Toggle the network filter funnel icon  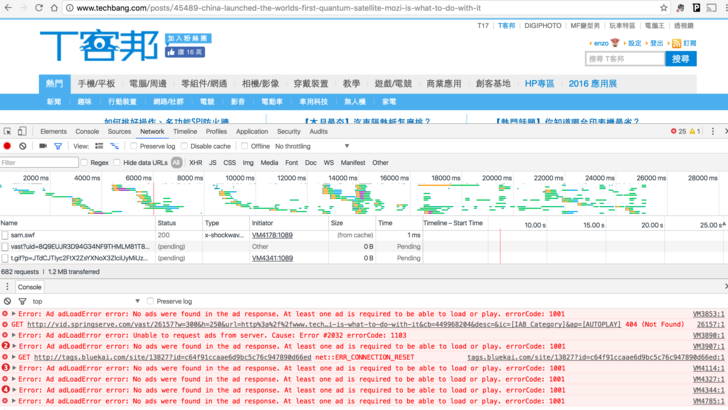click(x=58, y=146)
